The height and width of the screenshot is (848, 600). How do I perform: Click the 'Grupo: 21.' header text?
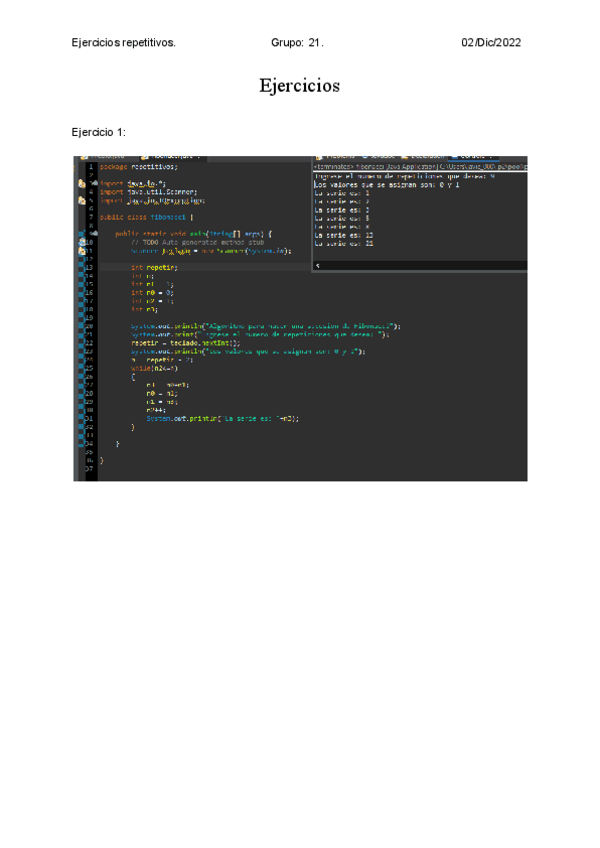(x=297, y=43)
